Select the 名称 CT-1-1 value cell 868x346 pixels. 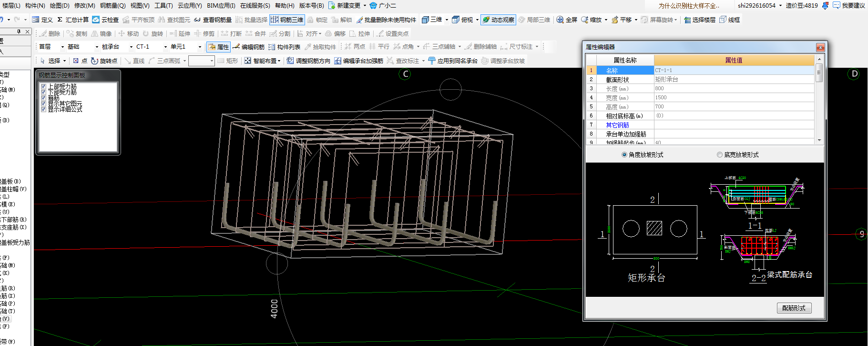click(734, 70)
